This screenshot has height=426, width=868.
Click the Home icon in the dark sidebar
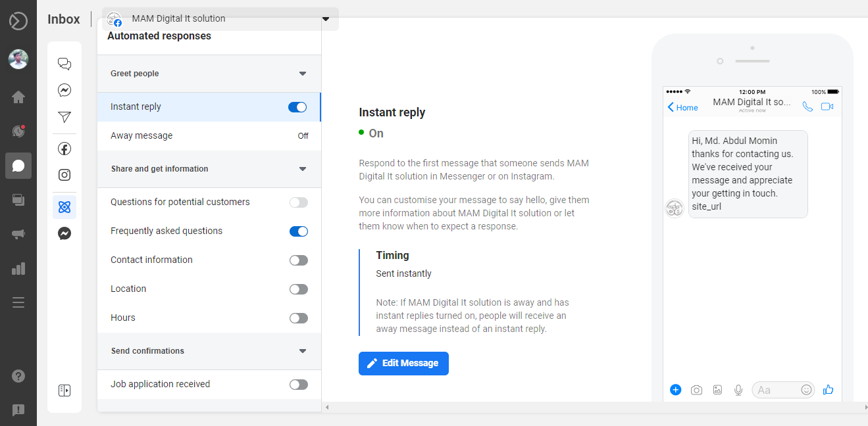pos(18,97)
